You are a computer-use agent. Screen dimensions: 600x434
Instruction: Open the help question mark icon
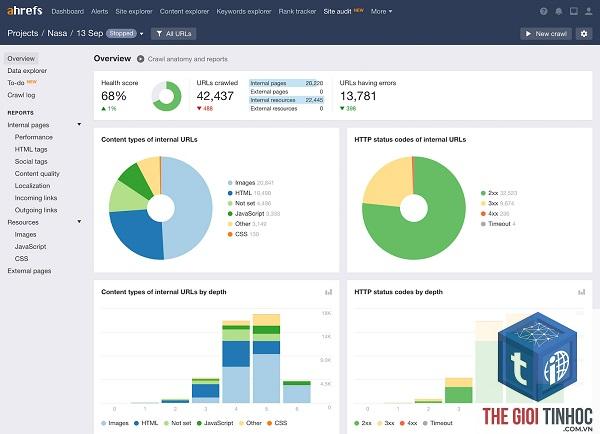coord(543,11)
